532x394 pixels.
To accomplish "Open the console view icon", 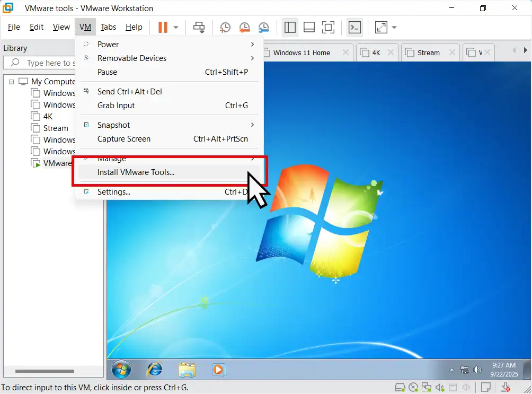I will click(x=355, y=27).
